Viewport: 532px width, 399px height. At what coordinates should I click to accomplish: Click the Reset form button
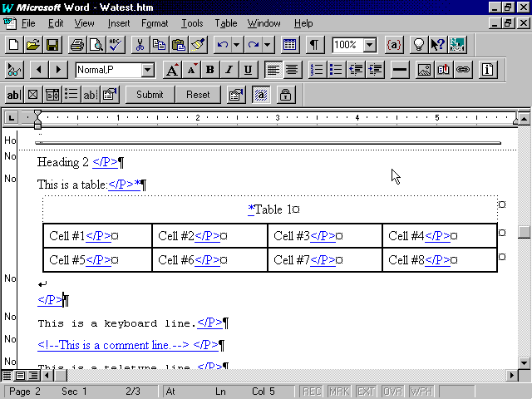tap(198, 95)
